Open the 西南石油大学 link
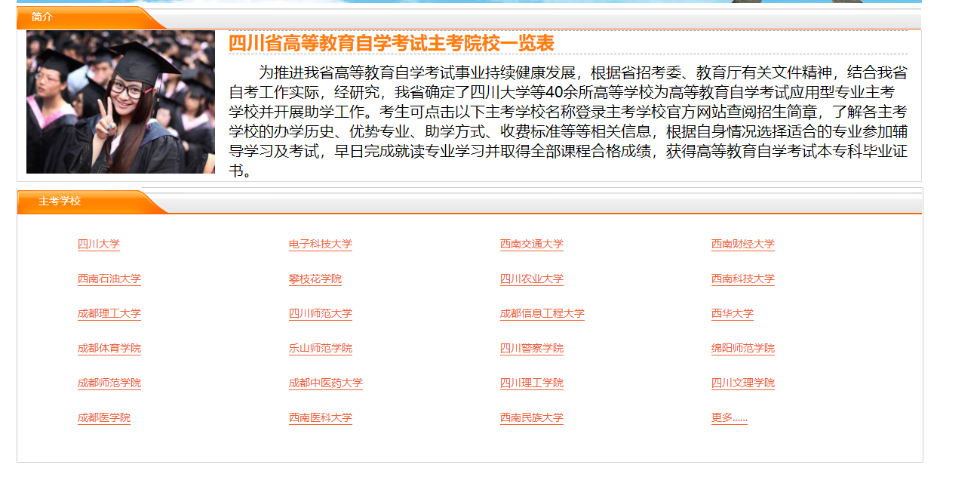This screenshot has height=480, width=980. [x=109, y=279]
